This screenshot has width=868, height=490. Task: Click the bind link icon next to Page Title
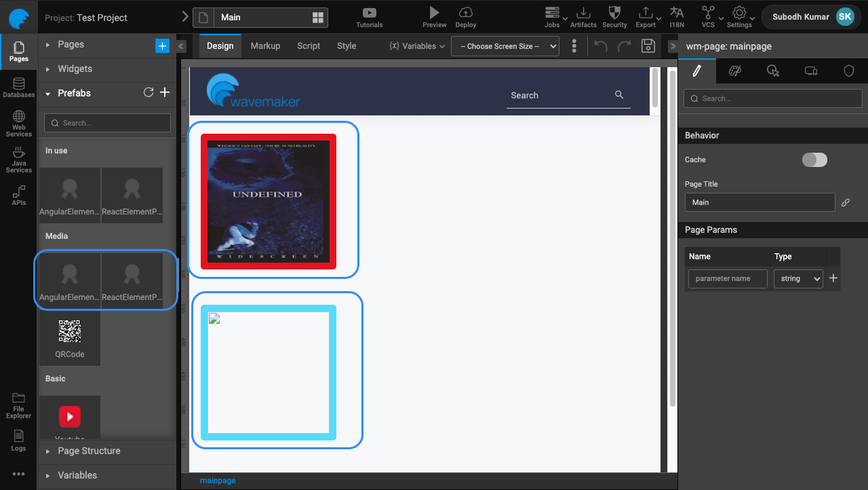coord(846,202)
